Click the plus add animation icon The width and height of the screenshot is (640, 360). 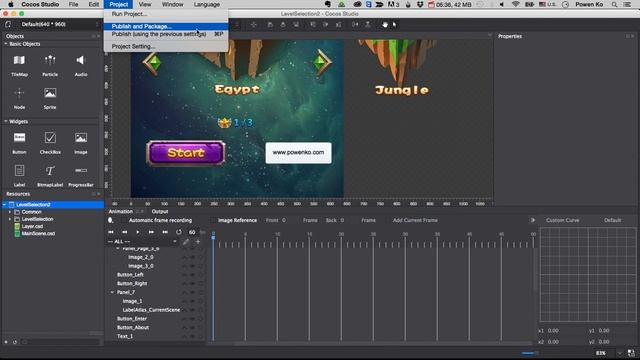click(x=198, y=242)
